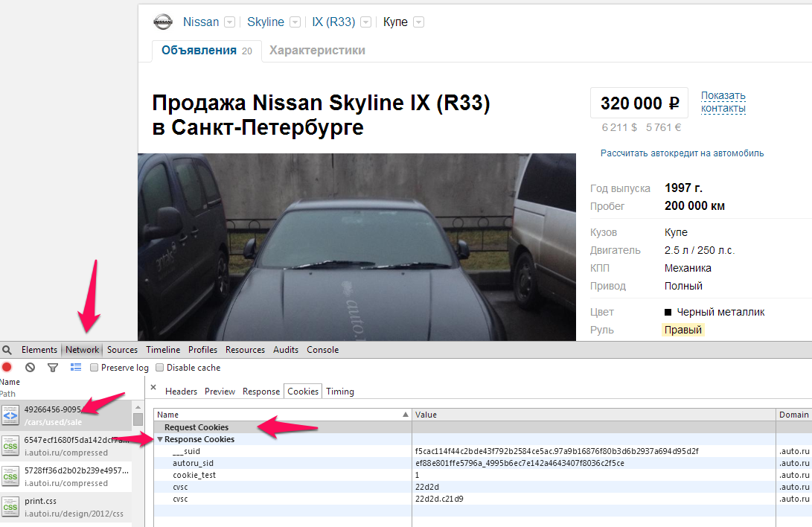Select the cvsc cookie with value 22d2d.c21d9

[x=482, y=499]
